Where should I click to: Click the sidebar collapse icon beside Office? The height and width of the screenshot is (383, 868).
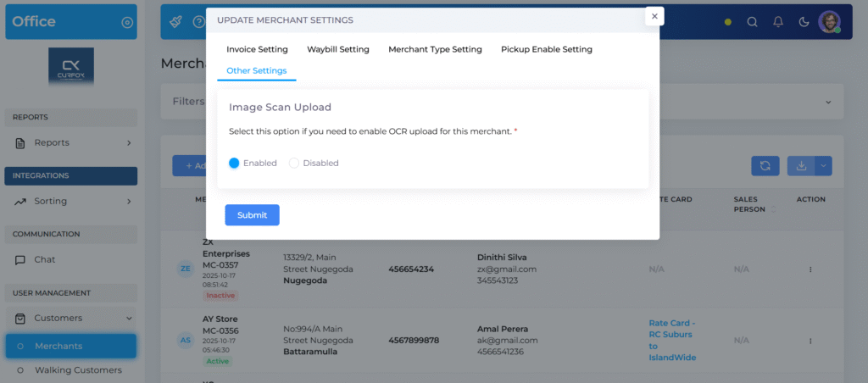pos(127,22)
